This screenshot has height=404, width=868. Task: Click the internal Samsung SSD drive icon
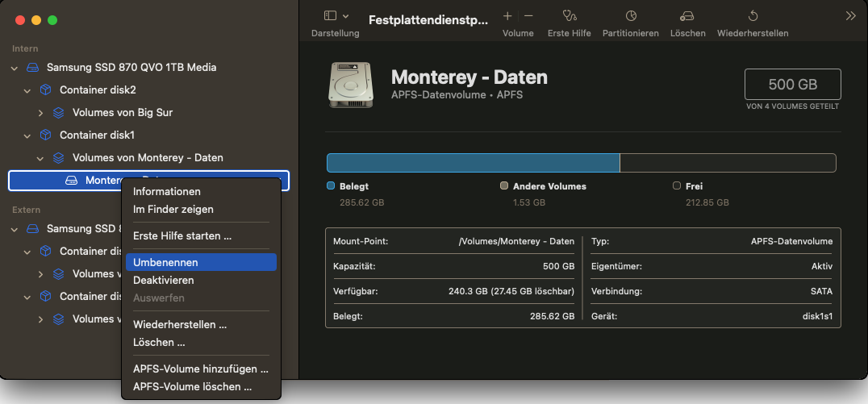coord(32,68)
